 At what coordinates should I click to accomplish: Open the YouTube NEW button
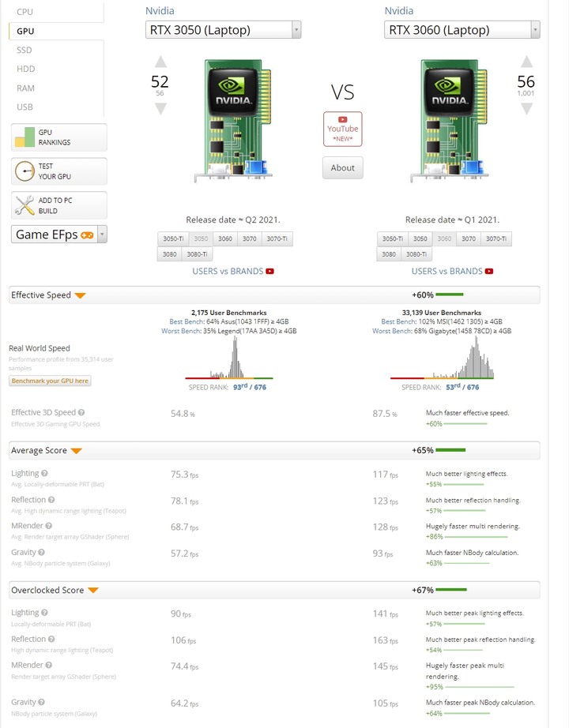(x=343, y=129)
